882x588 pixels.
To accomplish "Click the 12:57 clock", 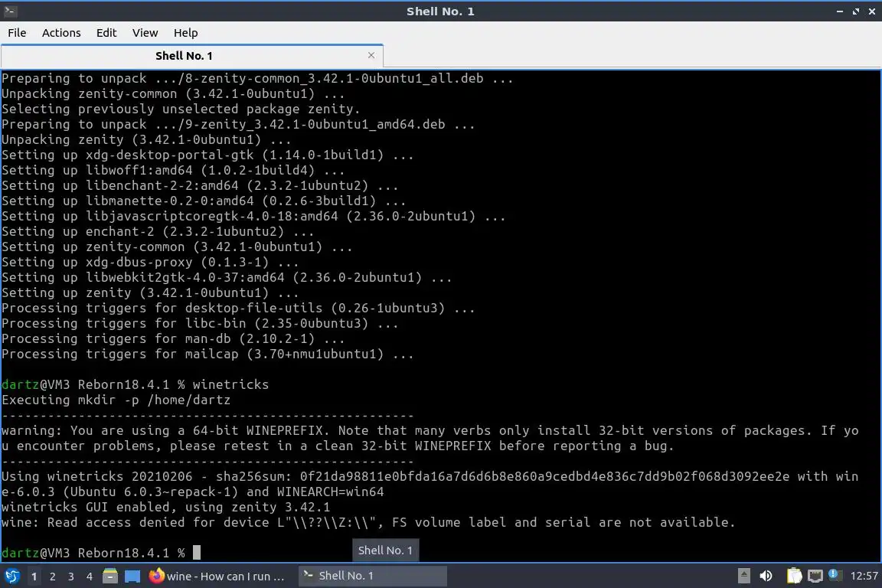I will coord(864,576).
